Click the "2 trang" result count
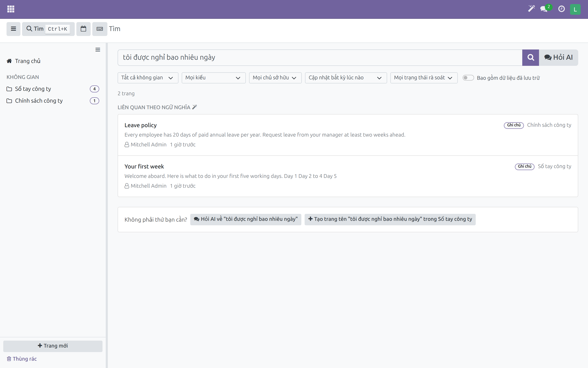This screenshot has height=368, width=588. pos(126,93)
